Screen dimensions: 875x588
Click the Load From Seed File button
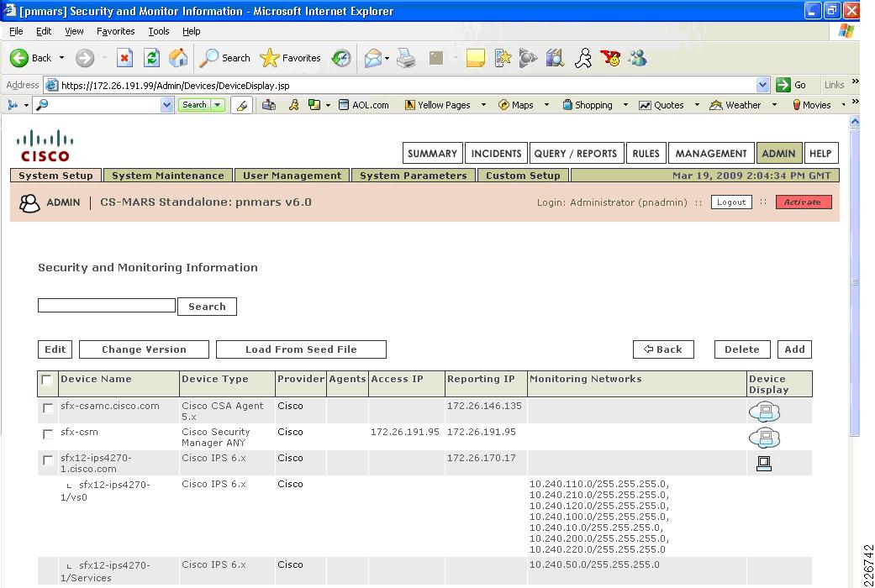coord(301,349)
